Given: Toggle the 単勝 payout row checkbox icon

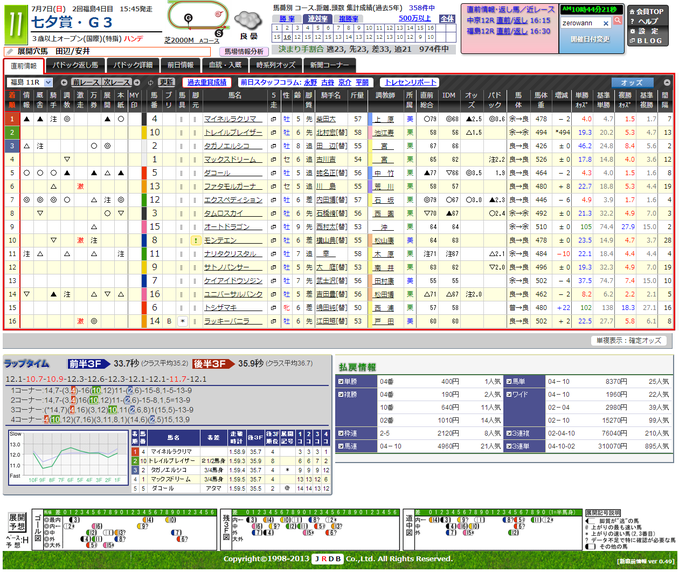Looking at the screenshot, I should click(341, 381).
